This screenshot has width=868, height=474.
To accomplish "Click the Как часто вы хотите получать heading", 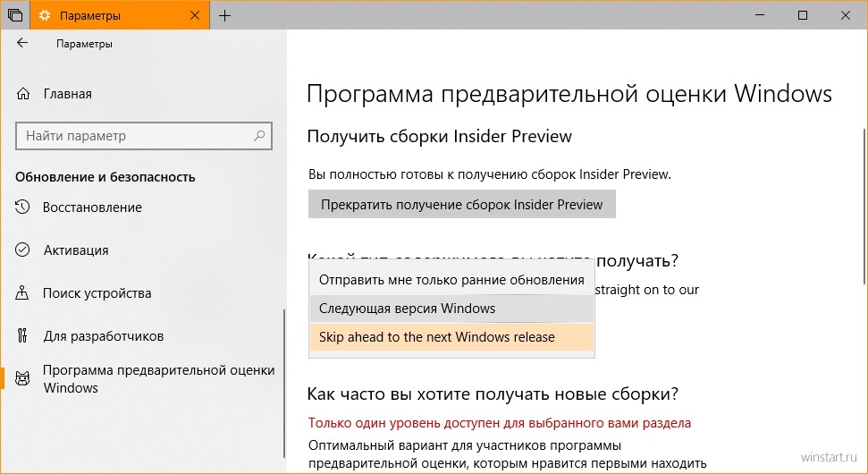I will click(493, 394).
